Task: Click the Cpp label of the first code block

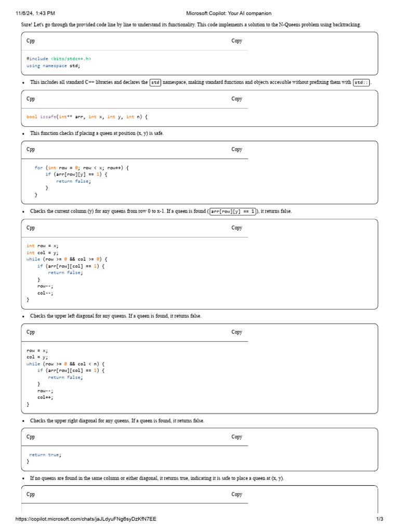Action: (x=31, y=41)
